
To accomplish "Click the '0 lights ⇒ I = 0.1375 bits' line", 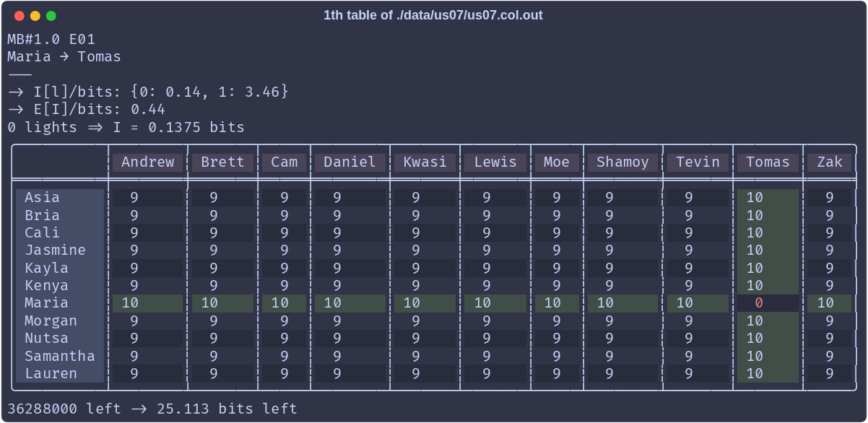I will 126,127.
